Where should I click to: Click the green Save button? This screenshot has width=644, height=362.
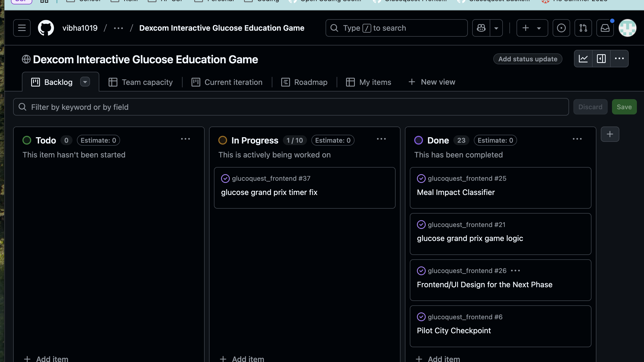click(624, 107)
